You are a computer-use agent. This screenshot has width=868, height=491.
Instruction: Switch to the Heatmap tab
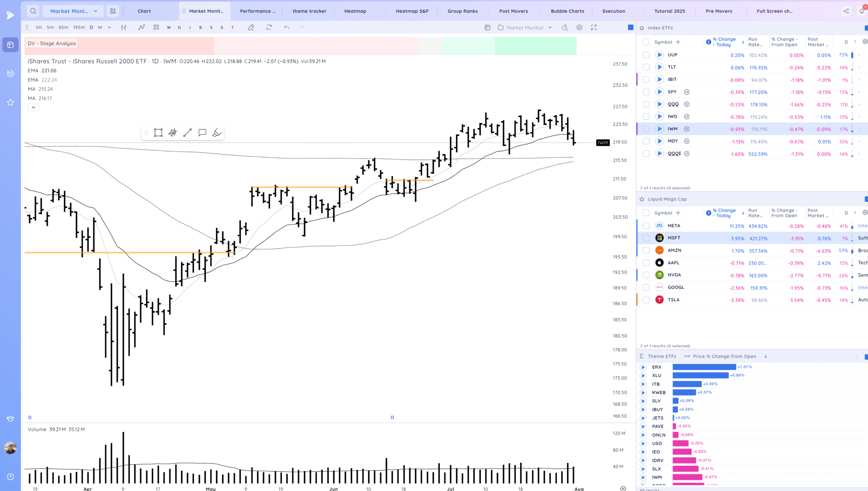click(355, 11)
